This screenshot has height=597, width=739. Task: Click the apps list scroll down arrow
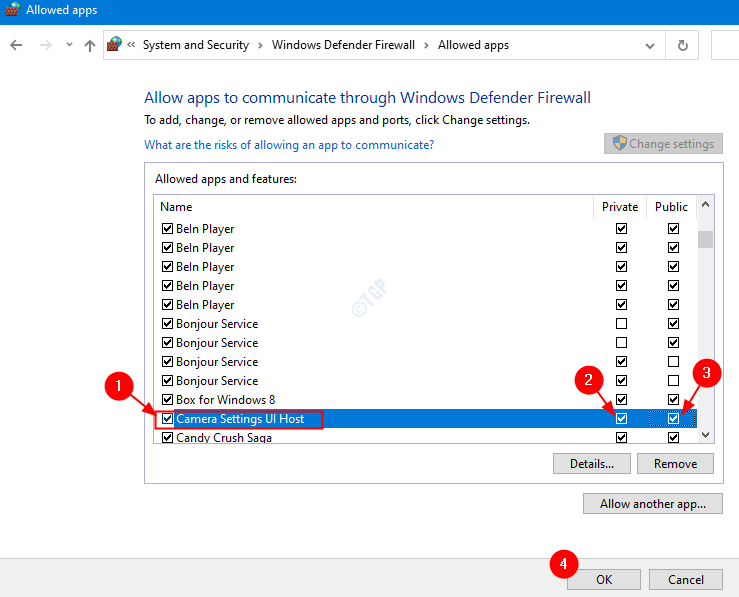coord(705,435)
